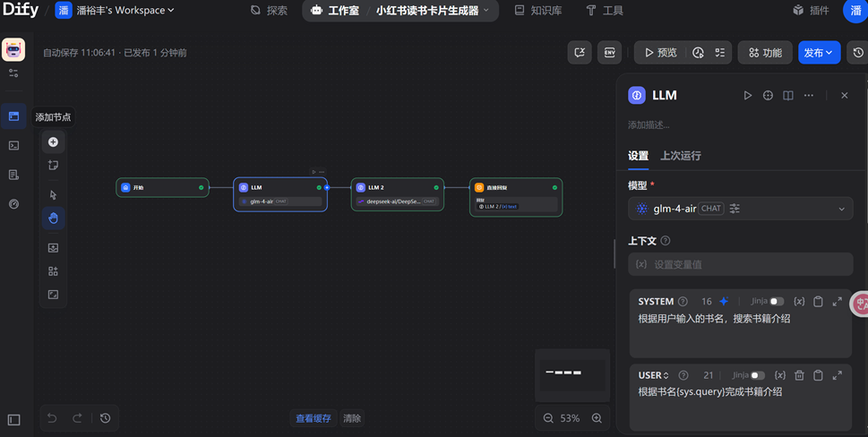Change the USER role selector dropdown

point(654,375)
